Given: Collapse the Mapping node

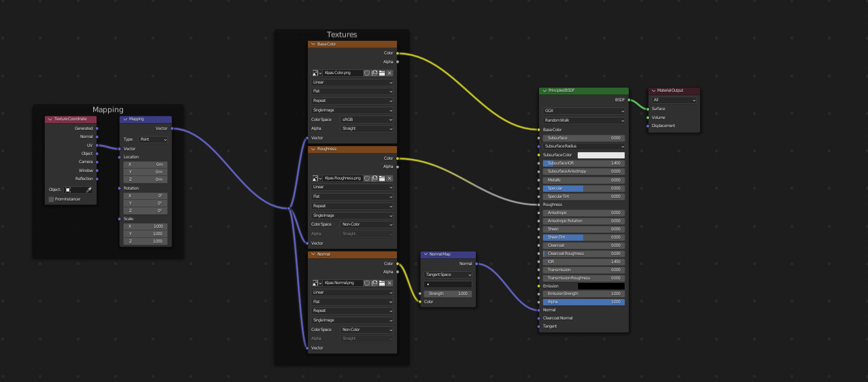Looking at the screenshot, I should (125, 119).
